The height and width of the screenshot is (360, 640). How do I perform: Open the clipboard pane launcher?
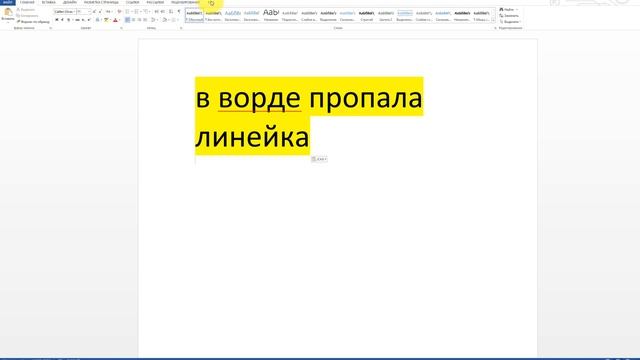click(x=51, y=28)
